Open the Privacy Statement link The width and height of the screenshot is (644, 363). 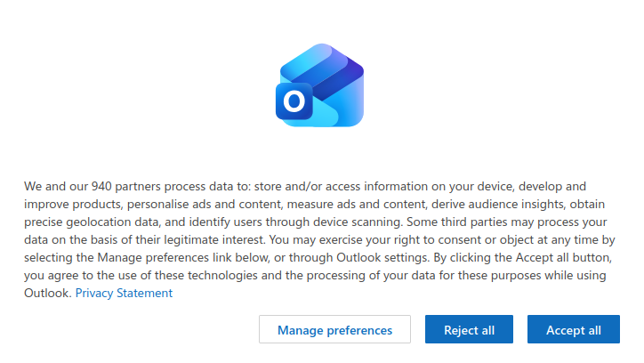tap(124, 293)
